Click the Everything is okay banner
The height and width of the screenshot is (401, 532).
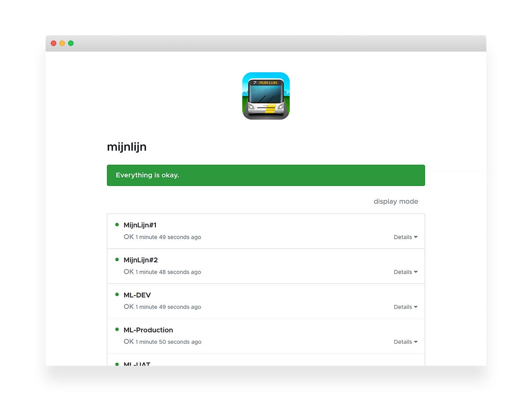click(266, 175)
